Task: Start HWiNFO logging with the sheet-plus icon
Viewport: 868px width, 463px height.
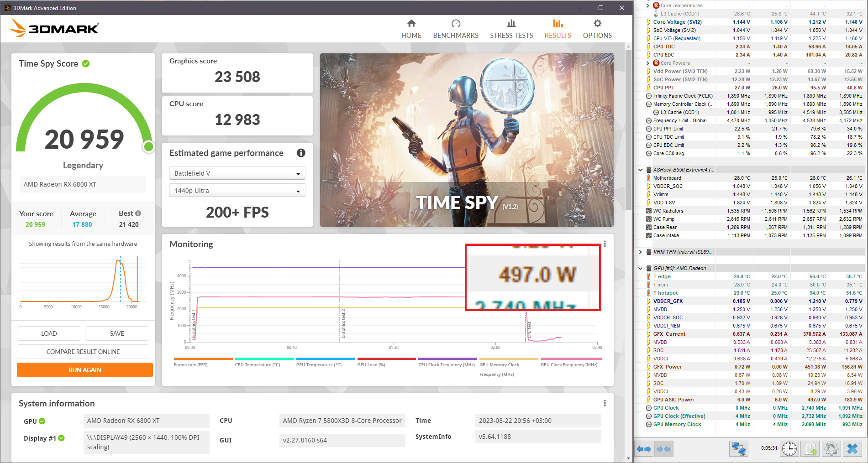Action: tap(810, 449)
